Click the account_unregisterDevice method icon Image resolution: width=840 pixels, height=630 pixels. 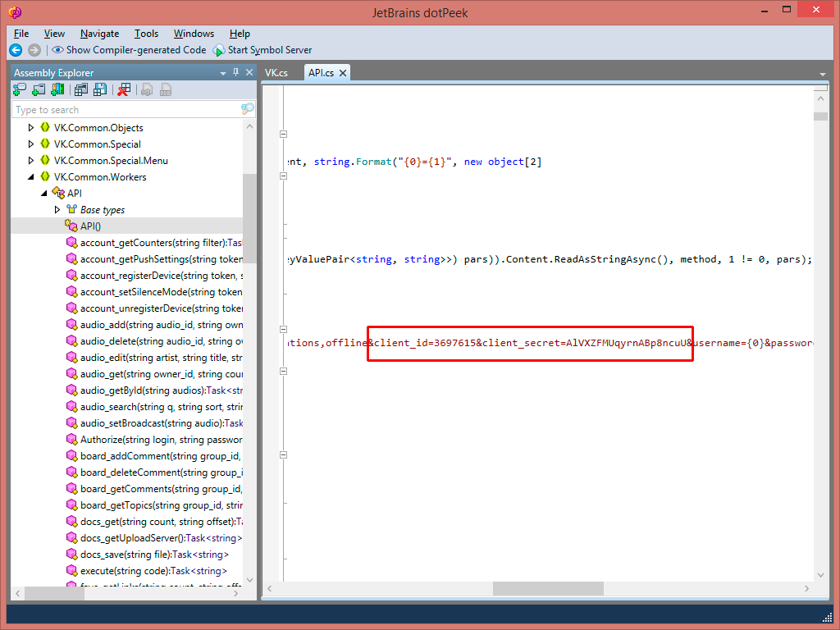click(71, 308)
